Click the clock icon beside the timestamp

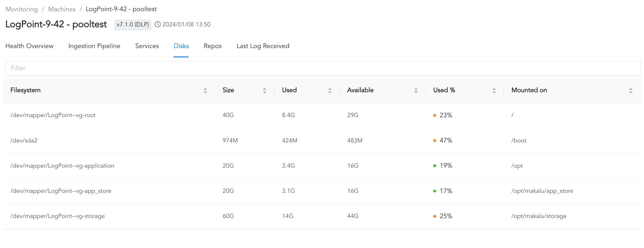[x=158, y=24]
